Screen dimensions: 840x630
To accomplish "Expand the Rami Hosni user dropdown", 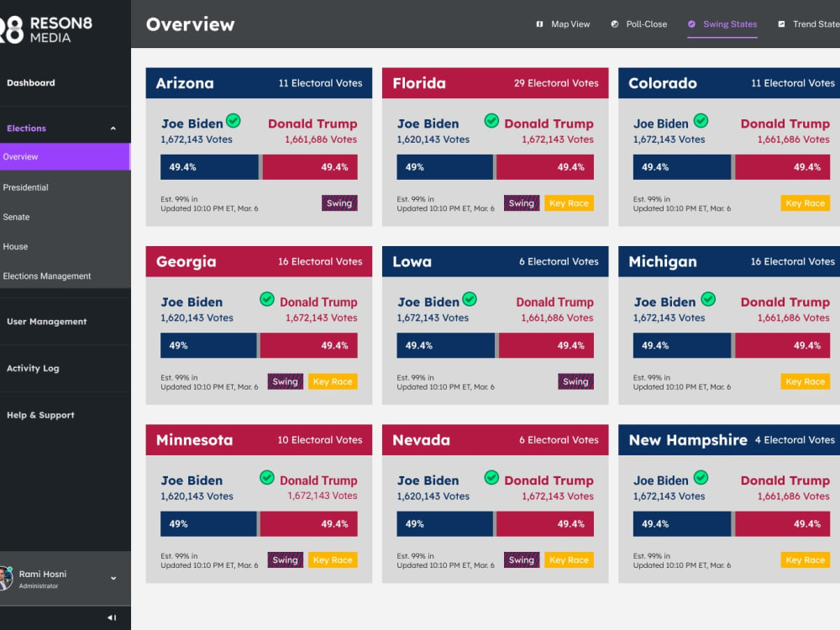I will 113,579.
